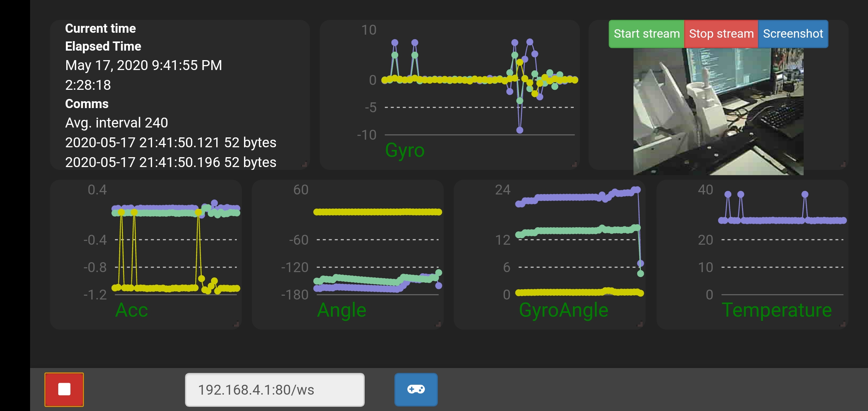Screen dimensions: 868x411
Task: Click lowest purple point in Gyro chart
Action: click(x=520, y=130)
